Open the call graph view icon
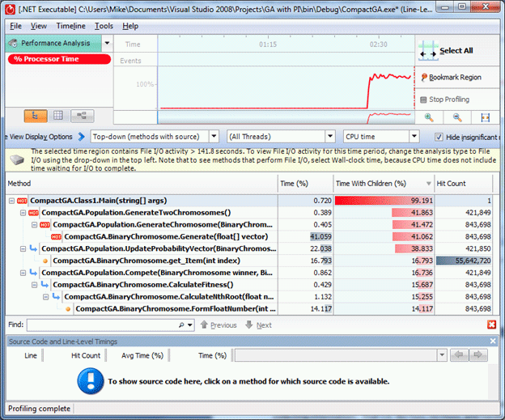Viewport: 505px width, 420px height. point(82,116)
